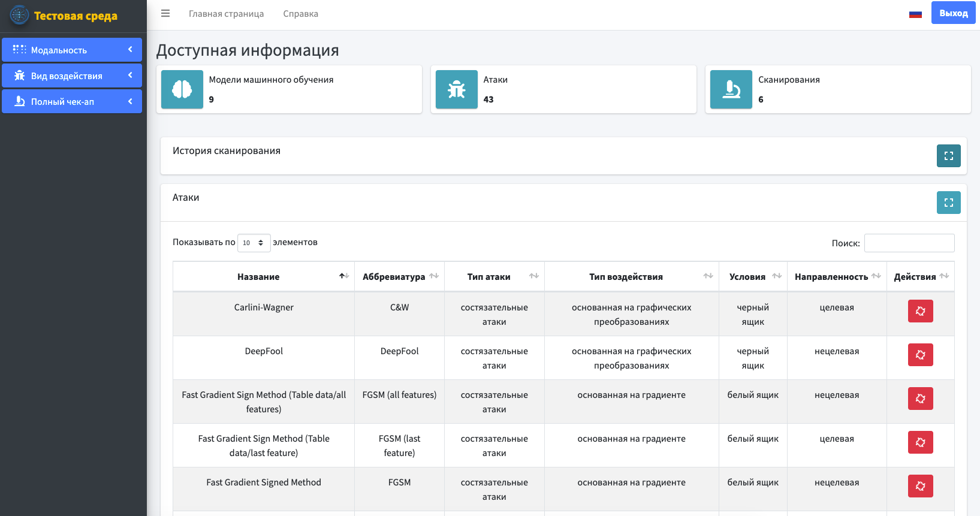Expand the Модальность sidebar menu chevron

coord(130,49)
